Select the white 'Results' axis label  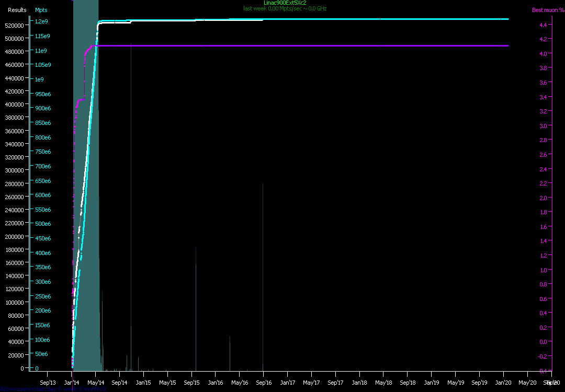(17, 10)
